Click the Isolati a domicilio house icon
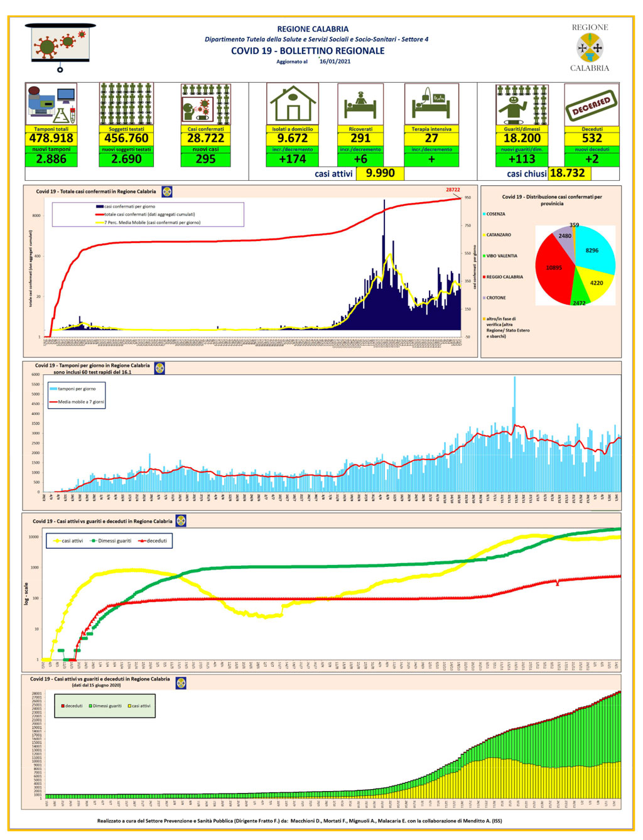643x840 pixels. [293, 104]
